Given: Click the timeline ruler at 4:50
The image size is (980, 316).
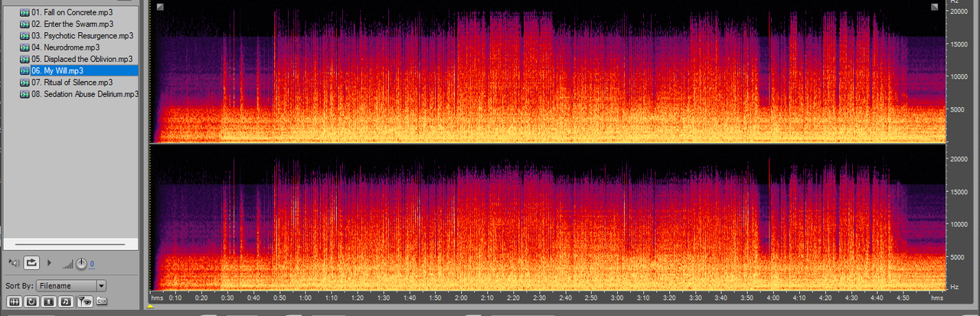Looking at the screenshot, I should (903, 298).
